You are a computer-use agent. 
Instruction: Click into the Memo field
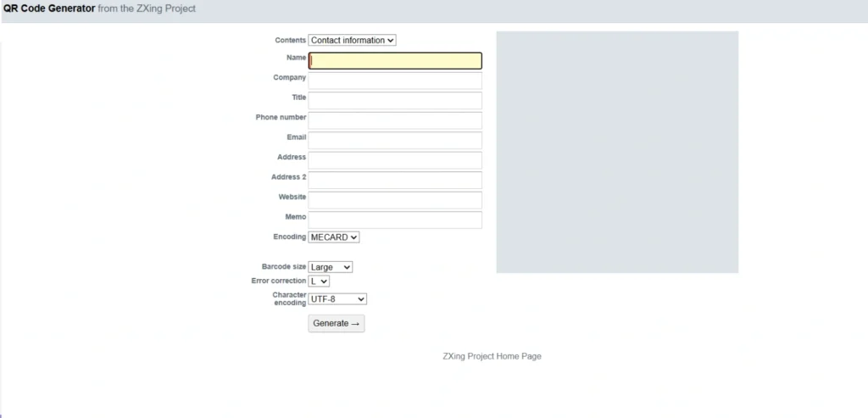tap(395, 220)
